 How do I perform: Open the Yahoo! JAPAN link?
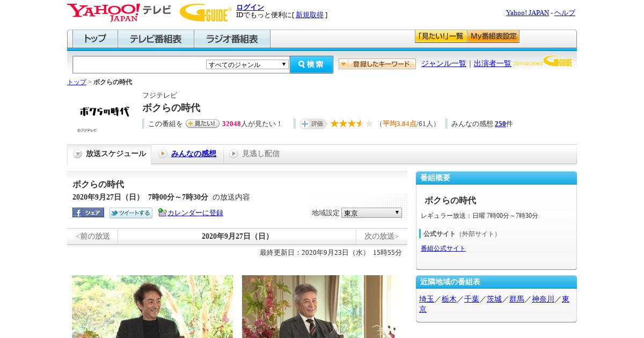coord(528,12)
